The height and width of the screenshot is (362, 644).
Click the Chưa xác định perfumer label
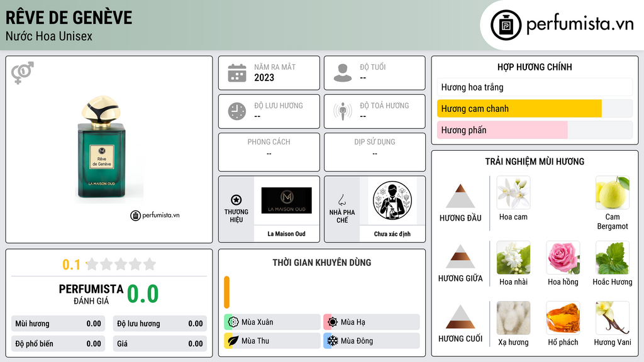coord(392,234)
